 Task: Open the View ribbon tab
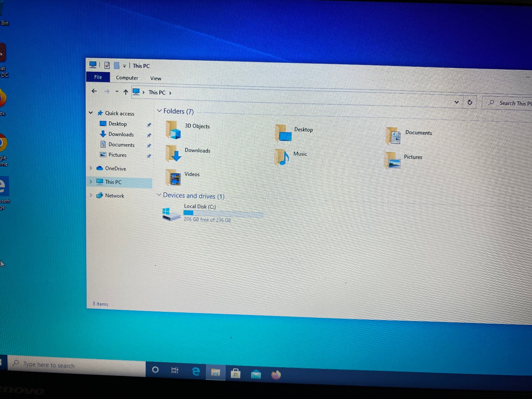pos(156,78)
